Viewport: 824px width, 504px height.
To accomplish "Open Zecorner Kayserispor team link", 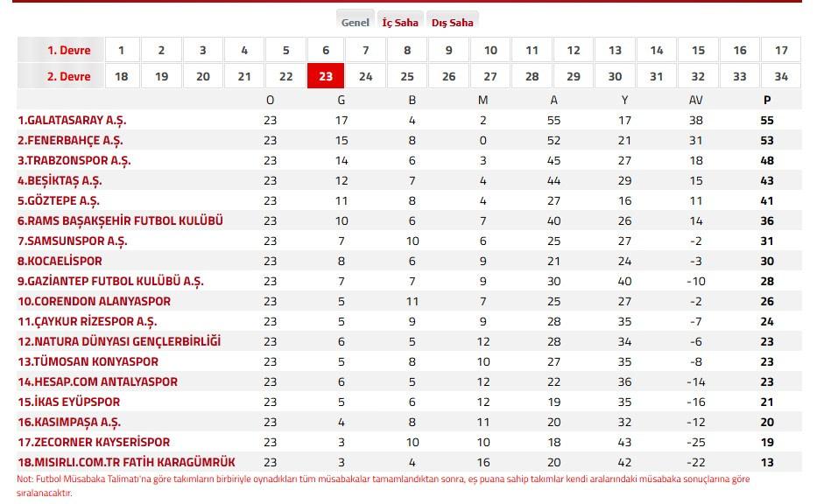I will [x=94, y=443].
